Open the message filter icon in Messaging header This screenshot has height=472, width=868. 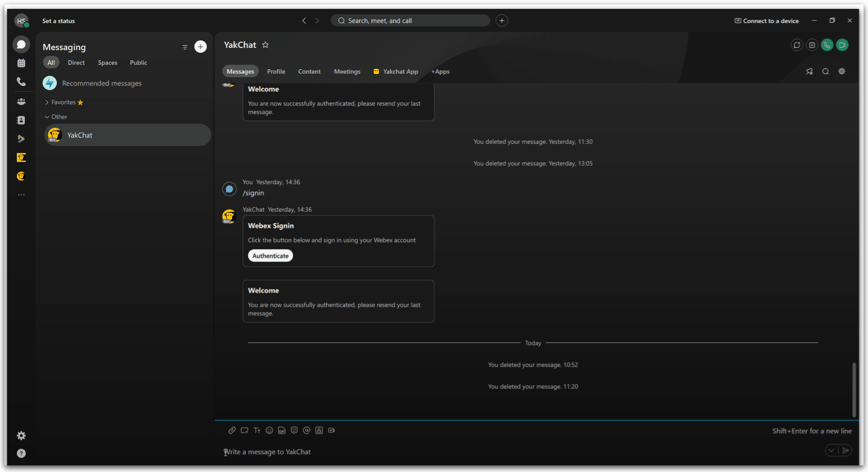[185, 47]
